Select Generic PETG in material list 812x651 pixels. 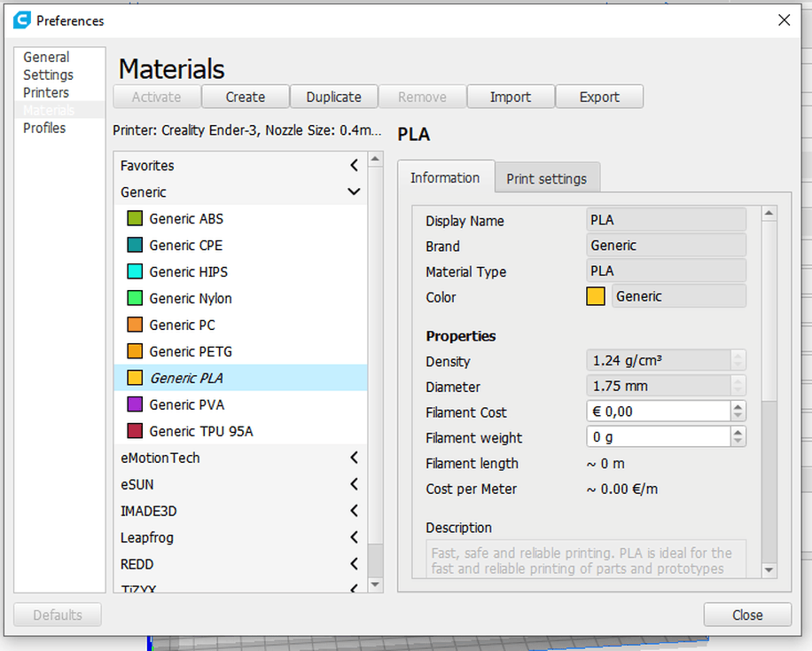(240, 351)
